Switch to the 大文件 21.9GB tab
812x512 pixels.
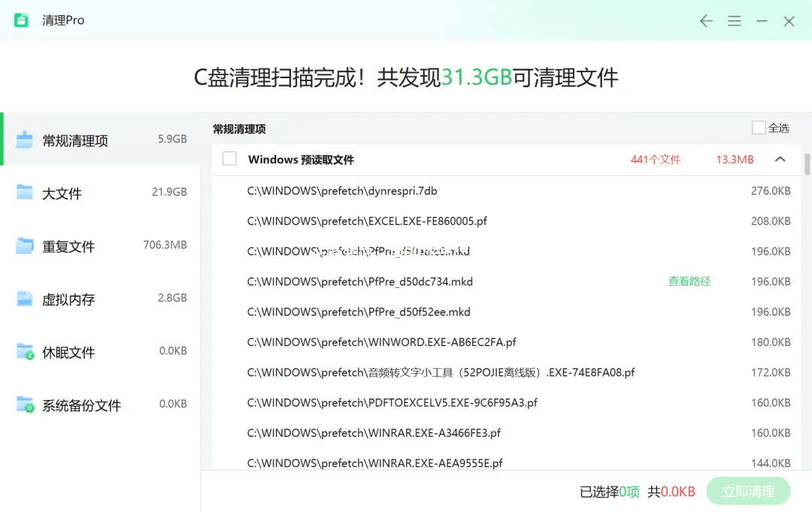(100, 192)
